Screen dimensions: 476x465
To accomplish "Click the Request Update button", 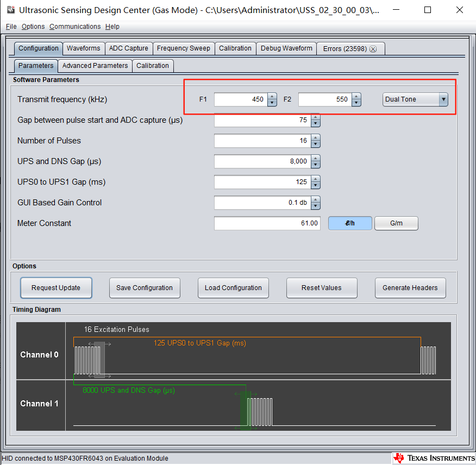I will point(56,288).
